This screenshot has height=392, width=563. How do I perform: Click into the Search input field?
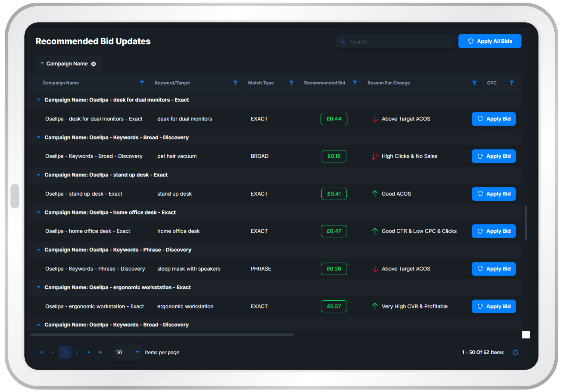point(399,41)
